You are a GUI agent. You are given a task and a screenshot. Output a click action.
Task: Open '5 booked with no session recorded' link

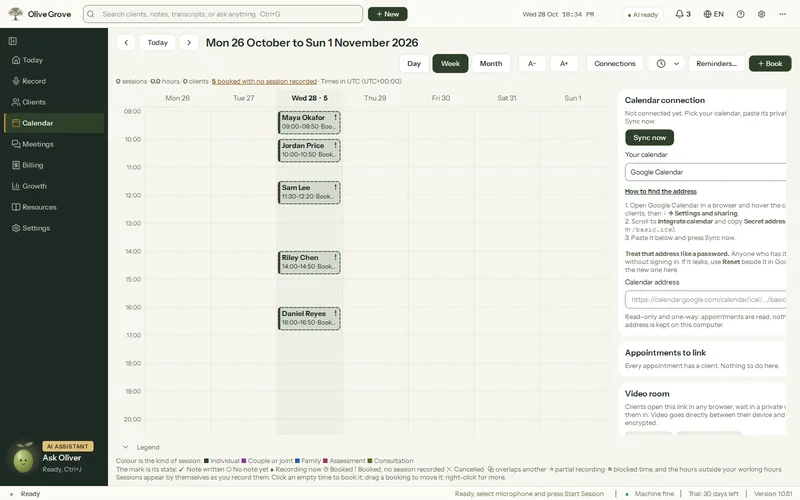pyautogui.click(x=264, y=81)
